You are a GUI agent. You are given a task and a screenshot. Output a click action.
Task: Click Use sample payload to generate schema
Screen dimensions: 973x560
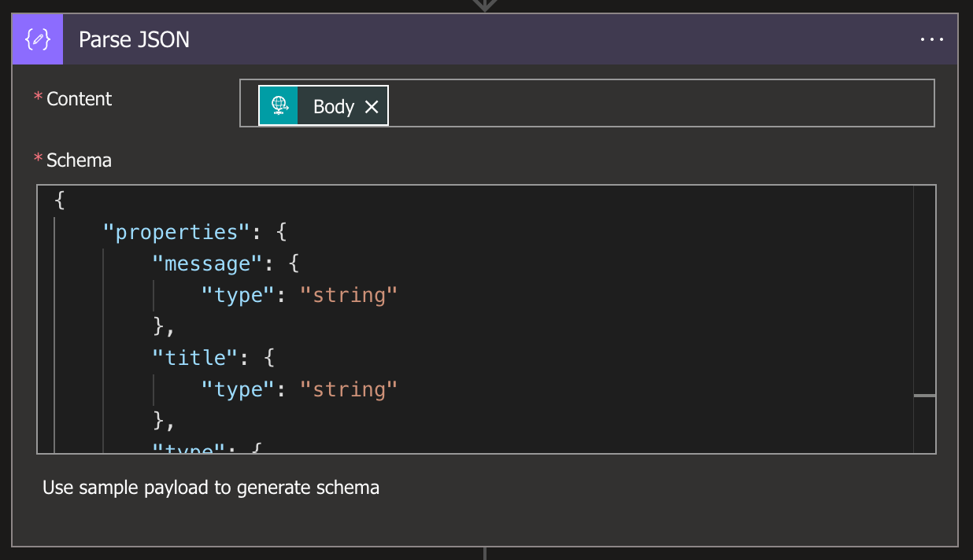coord(211,488)
